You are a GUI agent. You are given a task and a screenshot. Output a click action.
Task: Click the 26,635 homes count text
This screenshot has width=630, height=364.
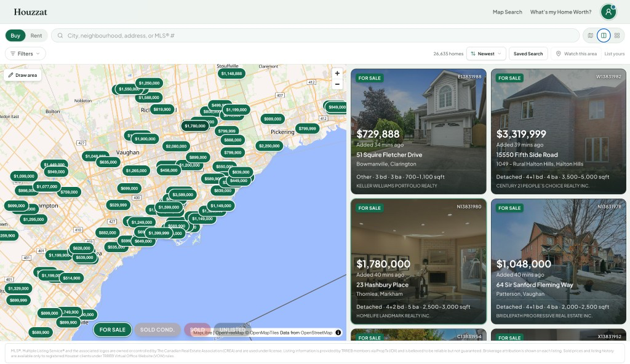point(448,53)
